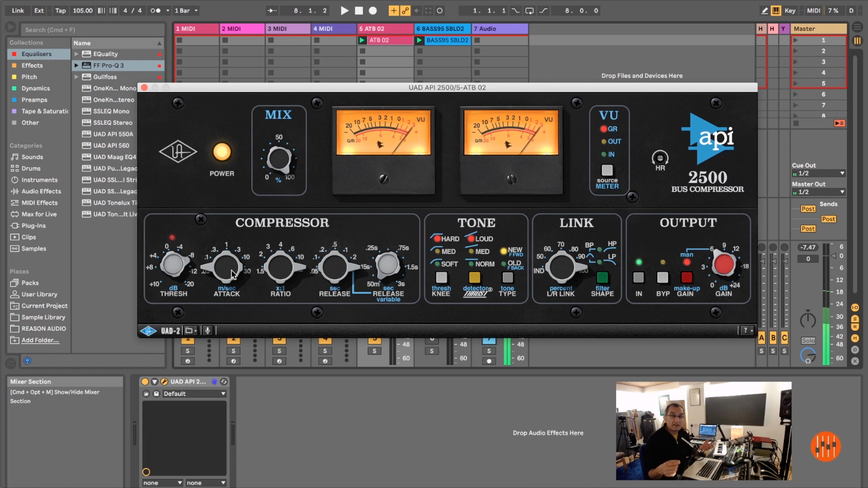The height and width of the screenshot is (488, 868).
Task: Toggle the Ext sync button
Action: point(39,10)
